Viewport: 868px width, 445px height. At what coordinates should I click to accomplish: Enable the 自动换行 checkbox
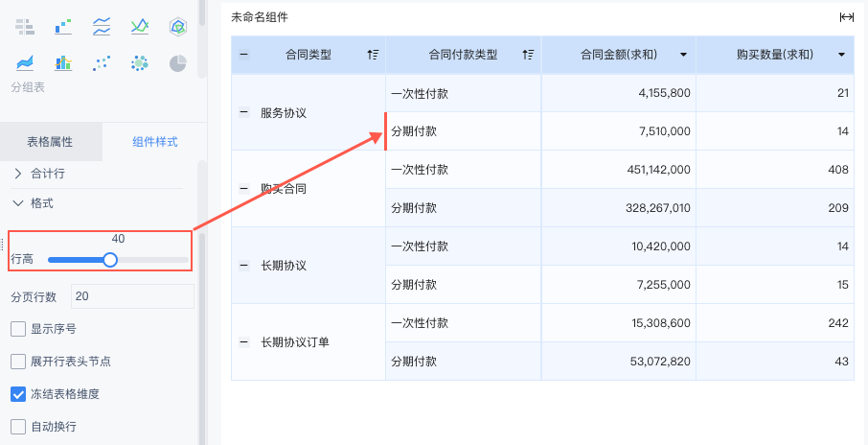pos(18,427)
